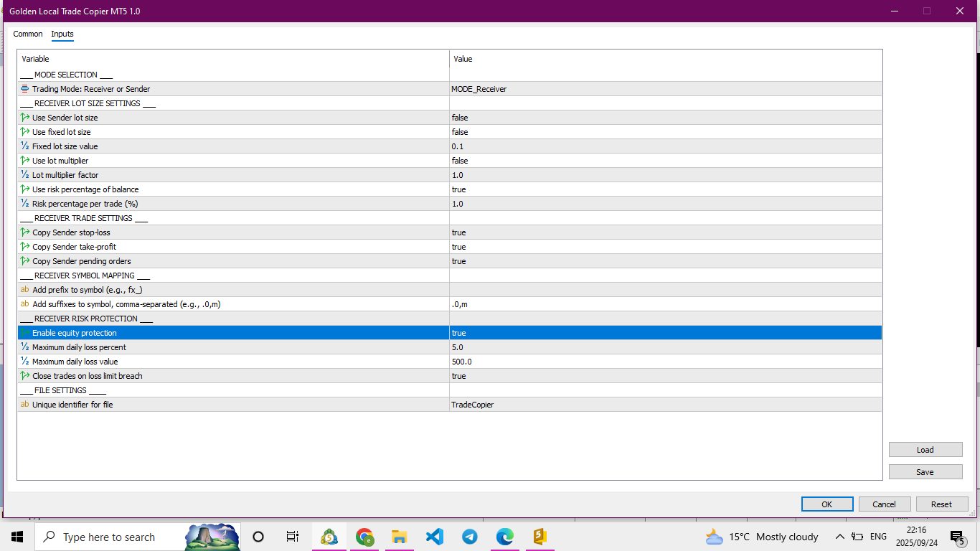Open MetaTrader 5 from the taskbar

coord(329,537)
